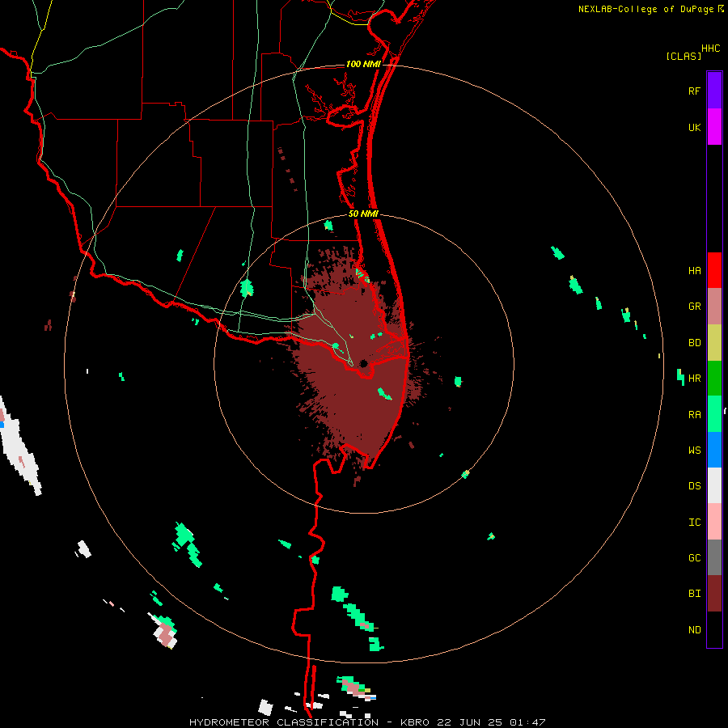Select the light pink IC legend swatch
The image size is (728, 728).
point(714,522)
